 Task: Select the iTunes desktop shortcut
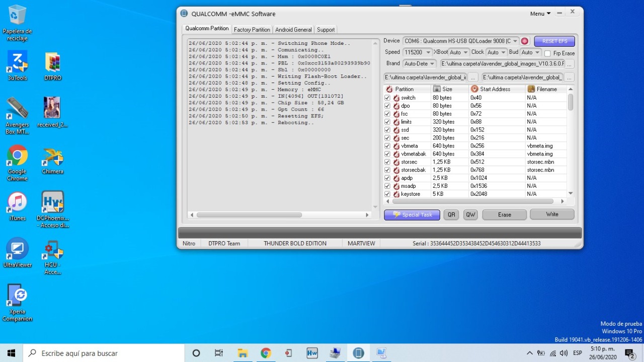pyautogui.click(x=17, y=206)
